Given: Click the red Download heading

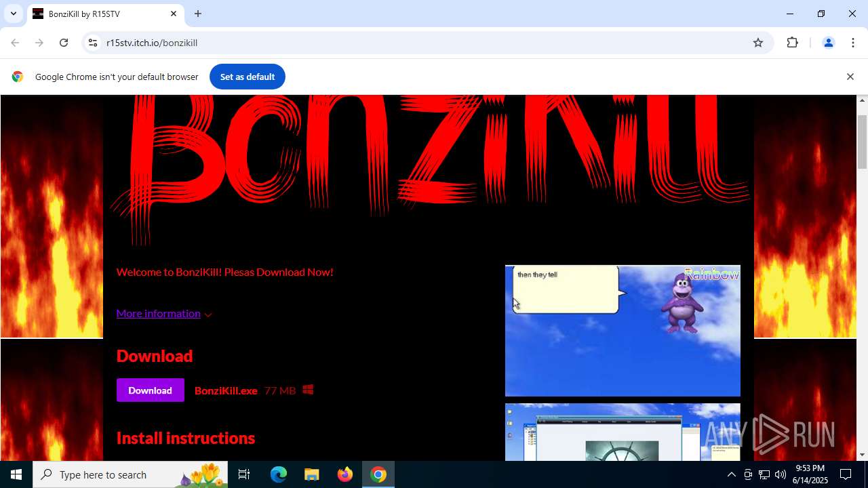Looking at the screenshot, I should pyautogui.click(x=155, y=356).
